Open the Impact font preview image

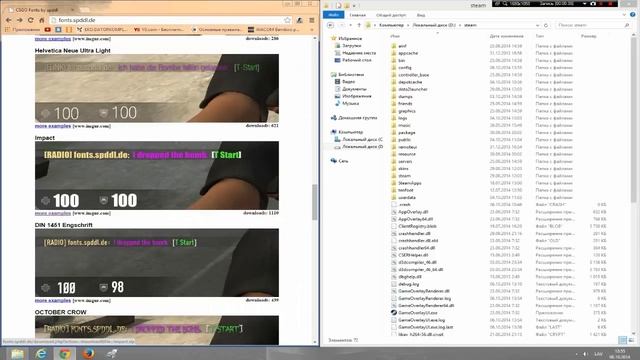coord(157,176)
